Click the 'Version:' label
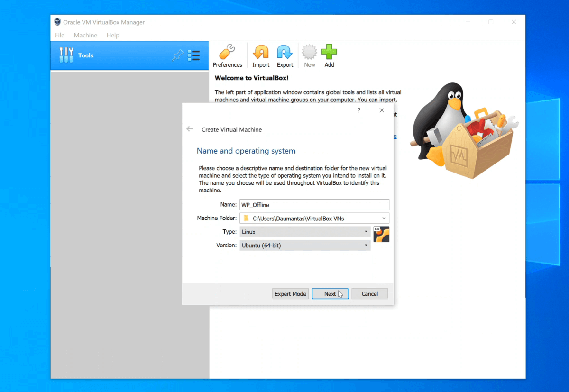569x392 pixels. click(x=226, y=245)
